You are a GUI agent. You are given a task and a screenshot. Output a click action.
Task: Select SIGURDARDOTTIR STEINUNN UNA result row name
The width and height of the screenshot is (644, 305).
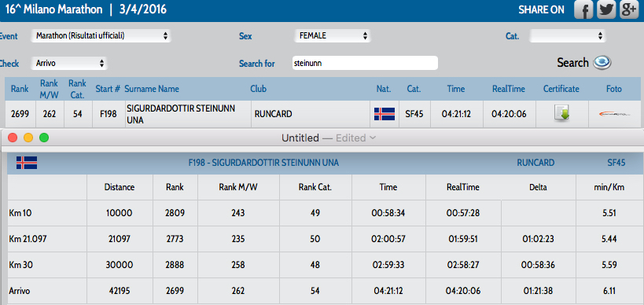[x=181, y=114]
